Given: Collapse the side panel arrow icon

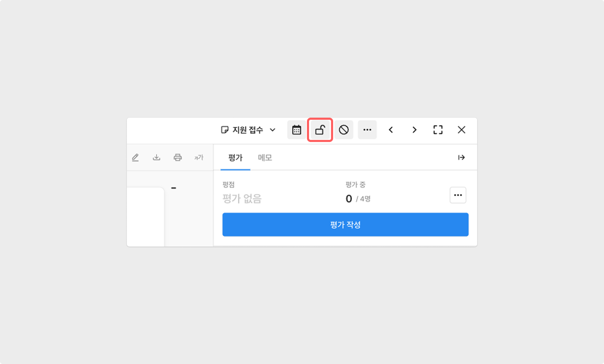Looking at the screenshot, I should pos(461,157).
